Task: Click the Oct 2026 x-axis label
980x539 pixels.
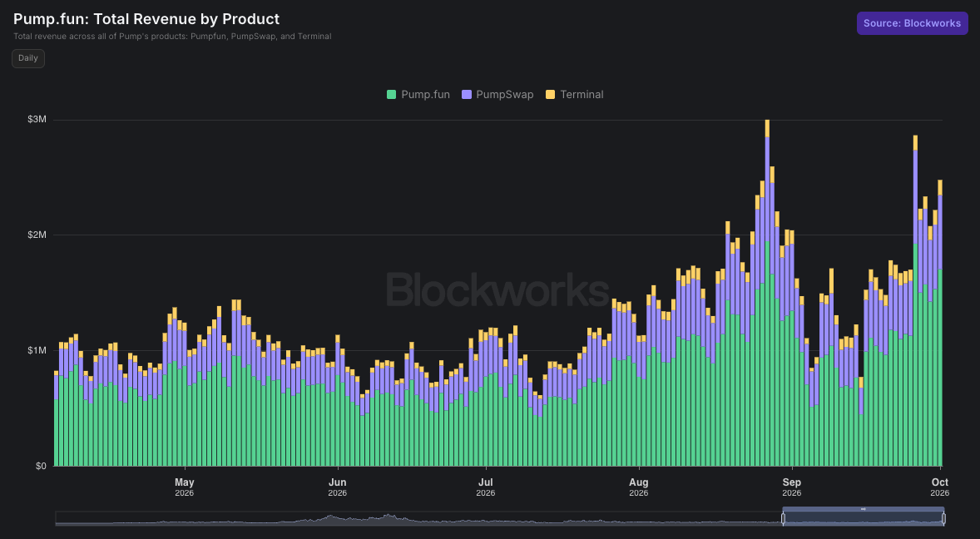Action: [940, 487]
